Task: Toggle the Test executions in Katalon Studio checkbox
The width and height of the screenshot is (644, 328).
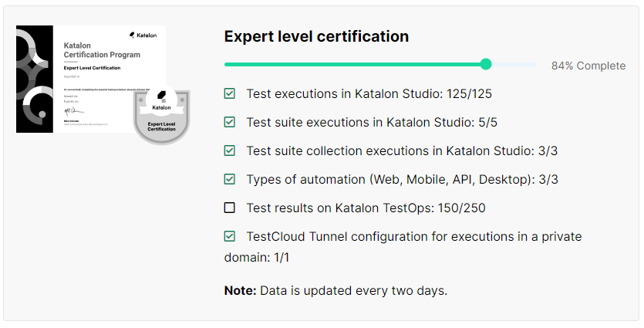Action: point(230,93)
